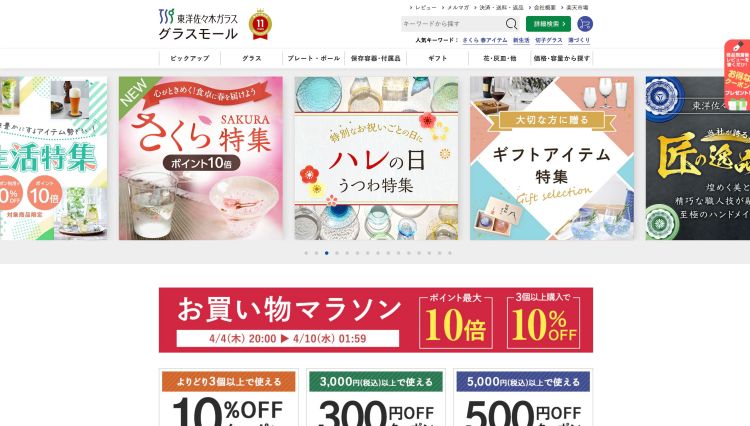Open the プレート・ボール menu
750x426 pixels.
314,58
